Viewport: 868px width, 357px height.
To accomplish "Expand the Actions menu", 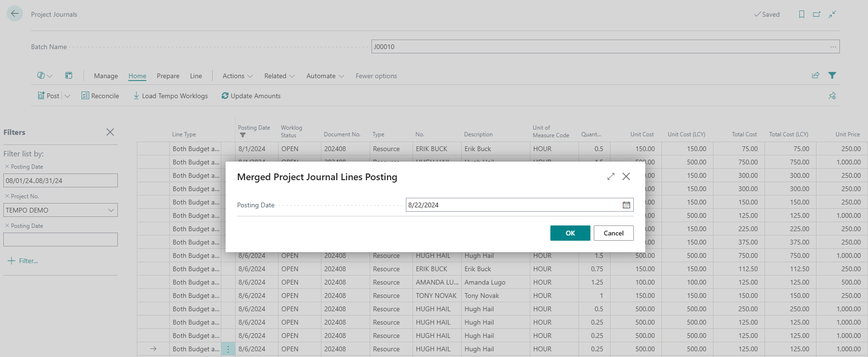I will tap(238, 76).
